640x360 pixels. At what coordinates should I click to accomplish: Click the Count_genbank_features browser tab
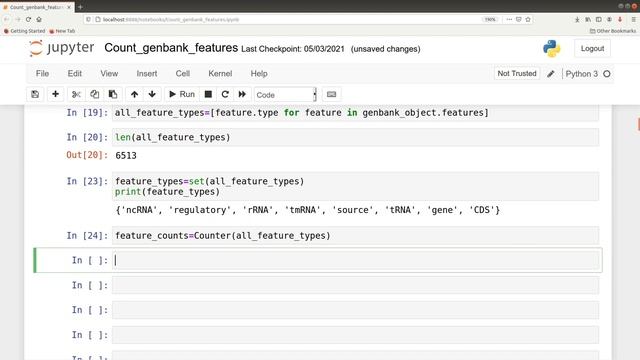click(x=37, y=7)
